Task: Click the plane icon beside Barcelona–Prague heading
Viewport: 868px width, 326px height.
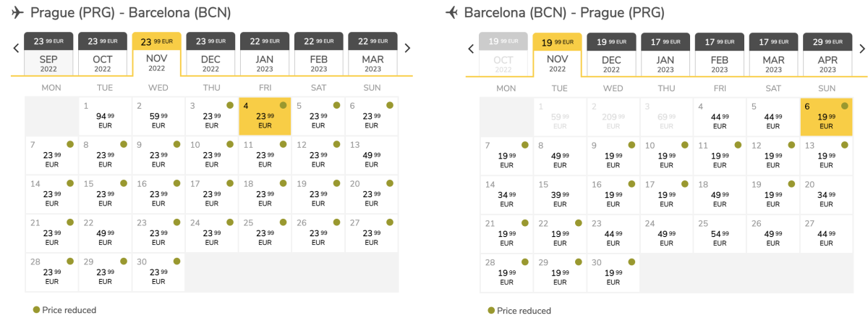Action: tap(452, 12)
